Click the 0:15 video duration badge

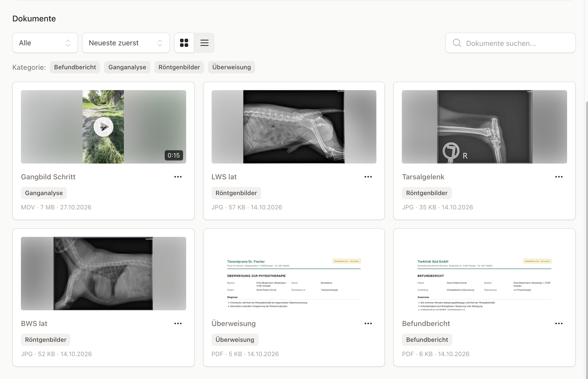(x=173, y=155)
